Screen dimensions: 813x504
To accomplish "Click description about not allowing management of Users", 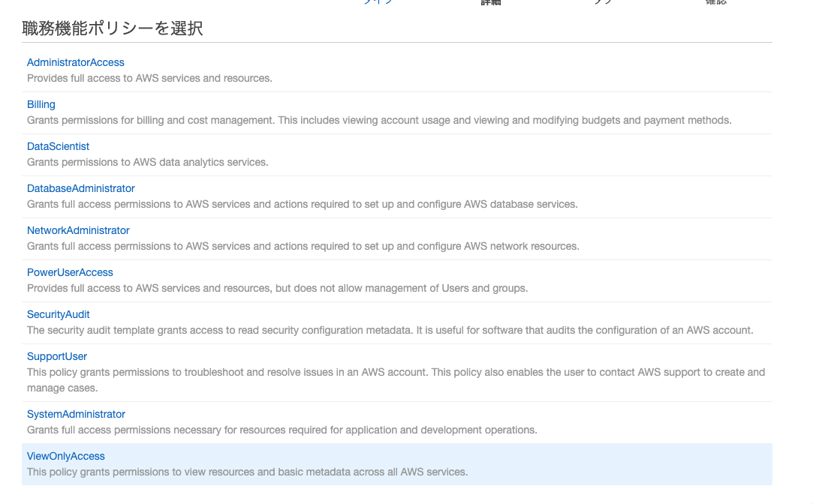I will pyautogui.click(x=278, y=288).
